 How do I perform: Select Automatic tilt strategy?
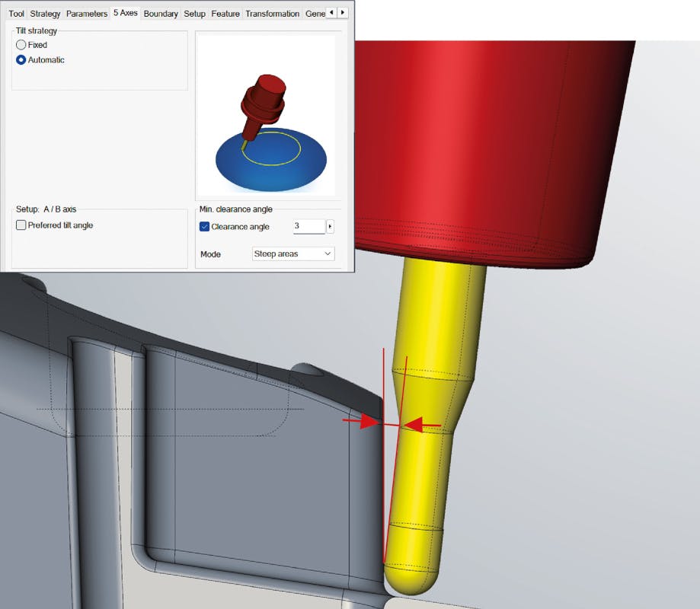point(40,60)
